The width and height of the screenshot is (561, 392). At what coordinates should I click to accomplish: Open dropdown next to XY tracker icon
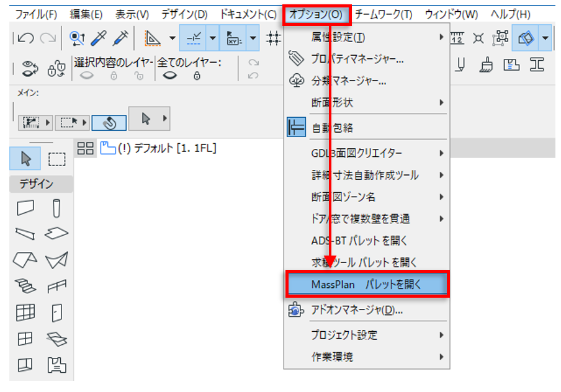[253, 38]
